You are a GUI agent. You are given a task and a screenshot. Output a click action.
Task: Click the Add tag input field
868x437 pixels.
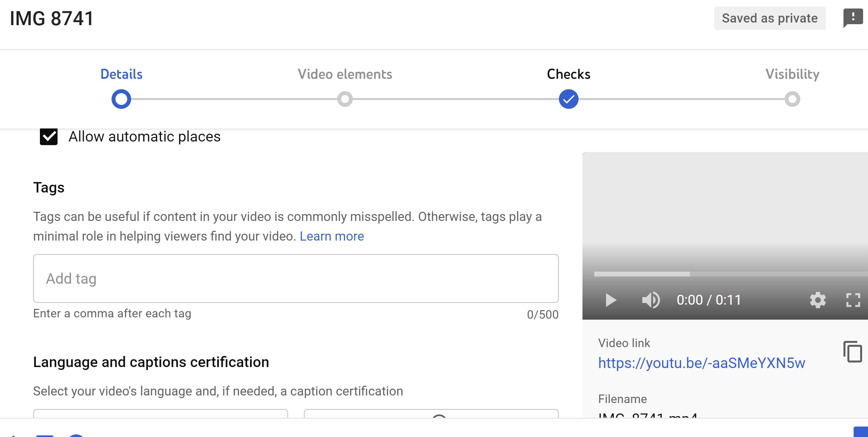pyautogui.click(x=296, y=278)
